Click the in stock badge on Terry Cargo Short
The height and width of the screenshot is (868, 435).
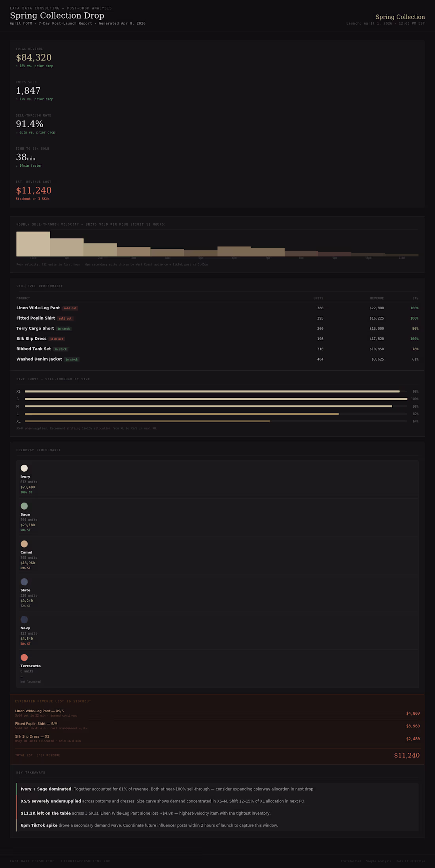[64, 329]
